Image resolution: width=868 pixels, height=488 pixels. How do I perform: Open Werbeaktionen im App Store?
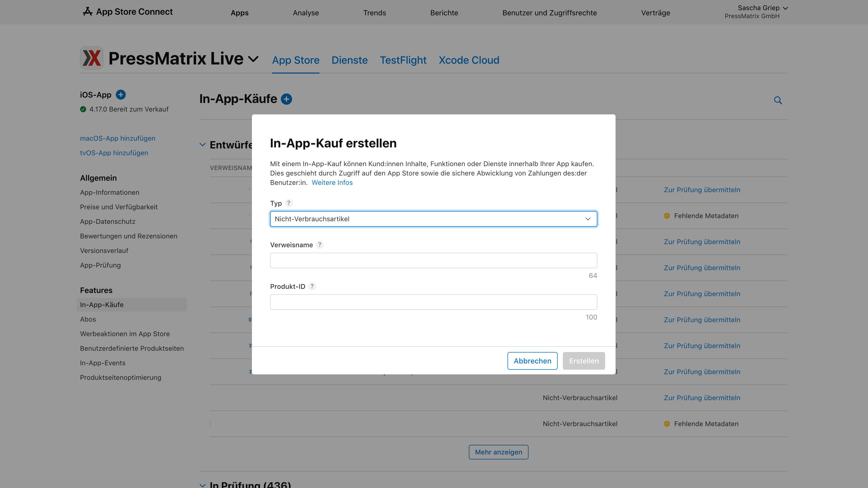click(125, 334)
